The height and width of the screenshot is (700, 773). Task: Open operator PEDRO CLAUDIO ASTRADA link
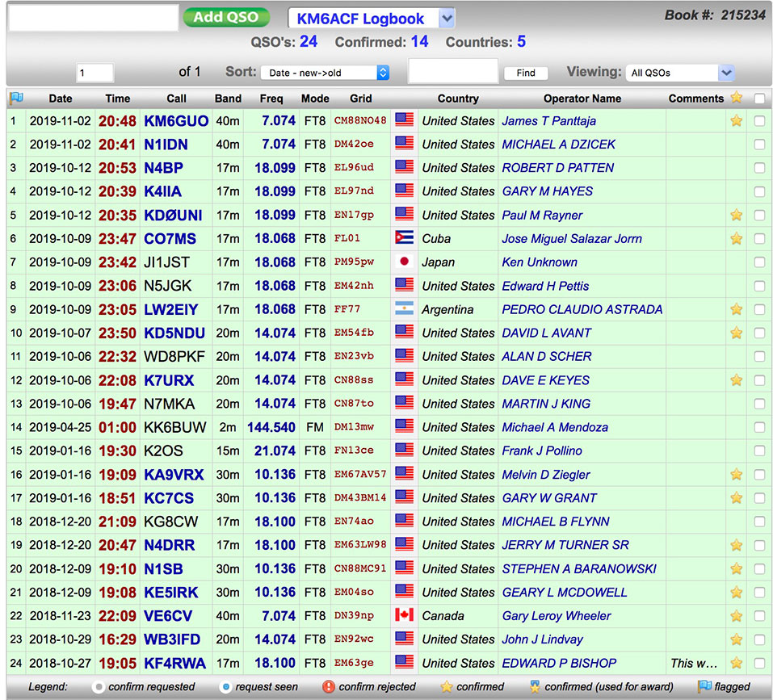(x=582, y=309)
